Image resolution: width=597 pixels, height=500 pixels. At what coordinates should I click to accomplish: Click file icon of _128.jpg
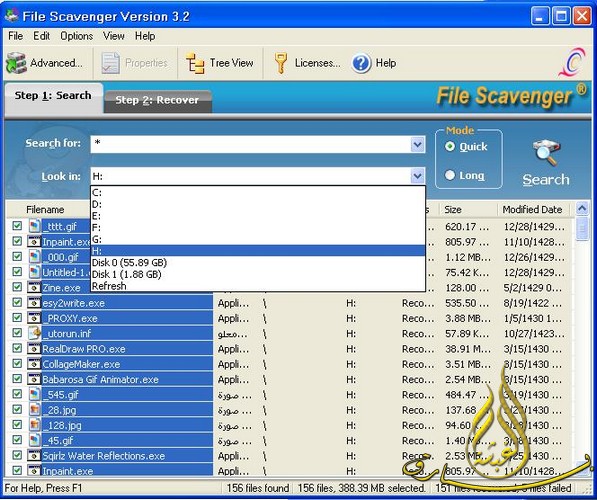(34, 425)
